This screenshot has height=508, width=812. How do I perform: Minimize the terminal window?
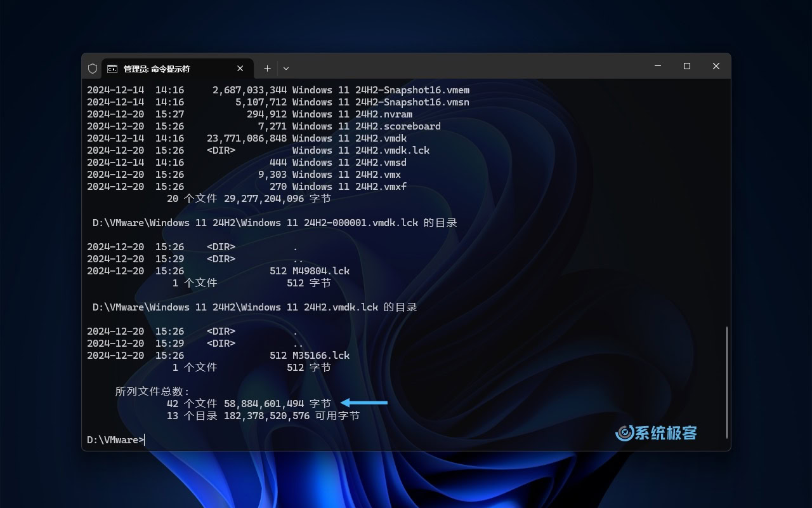[658, 66]
